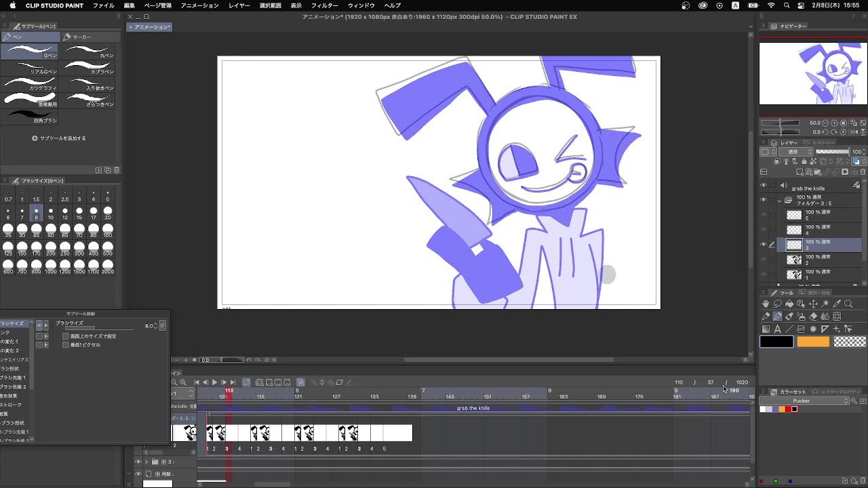The image size is (868, 488).
Task: Toggle visibility of layer 3
Action: [764, 245]
